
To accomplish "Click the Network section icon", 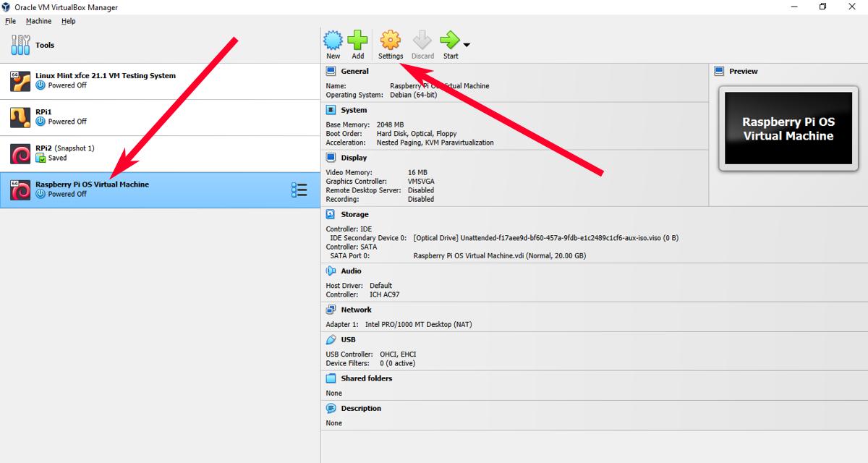I will pyautogui.click(x=330, y=309).
